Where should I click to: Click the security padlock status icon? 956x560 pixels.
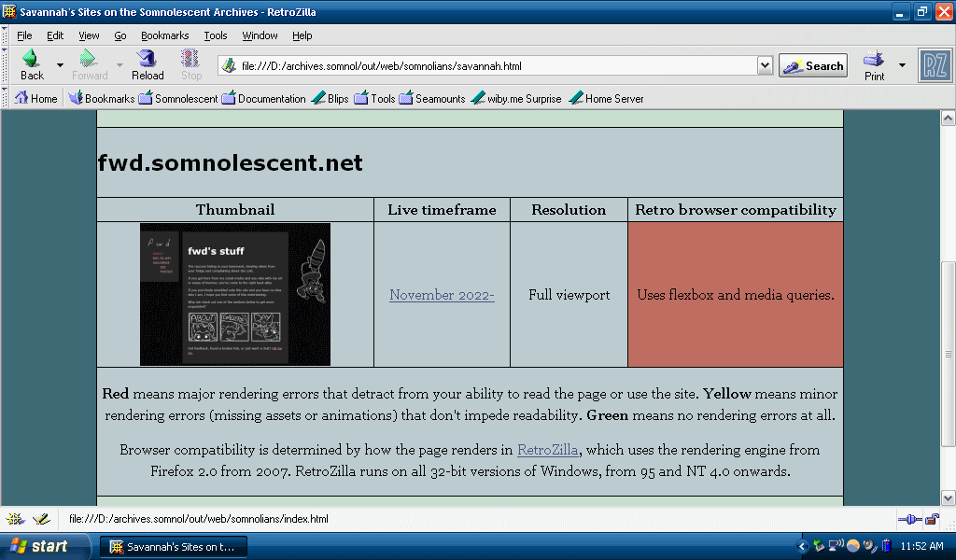[932, 519]
